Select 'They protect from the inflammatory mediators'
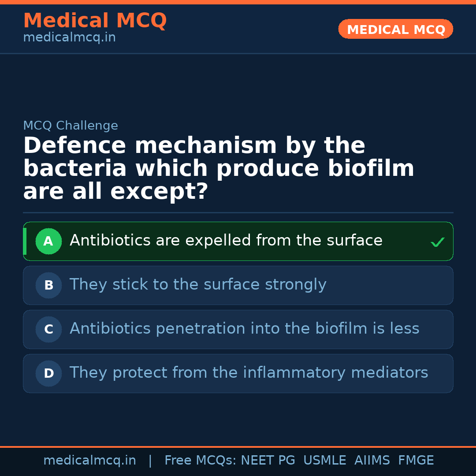This screenshot has height=476, width=476. point(249,373)
